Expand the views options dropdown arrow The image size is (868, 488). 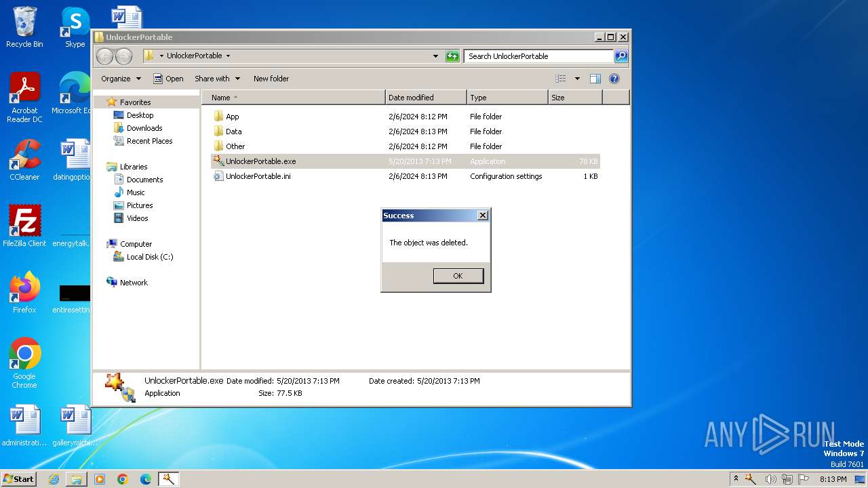(577, 79)
